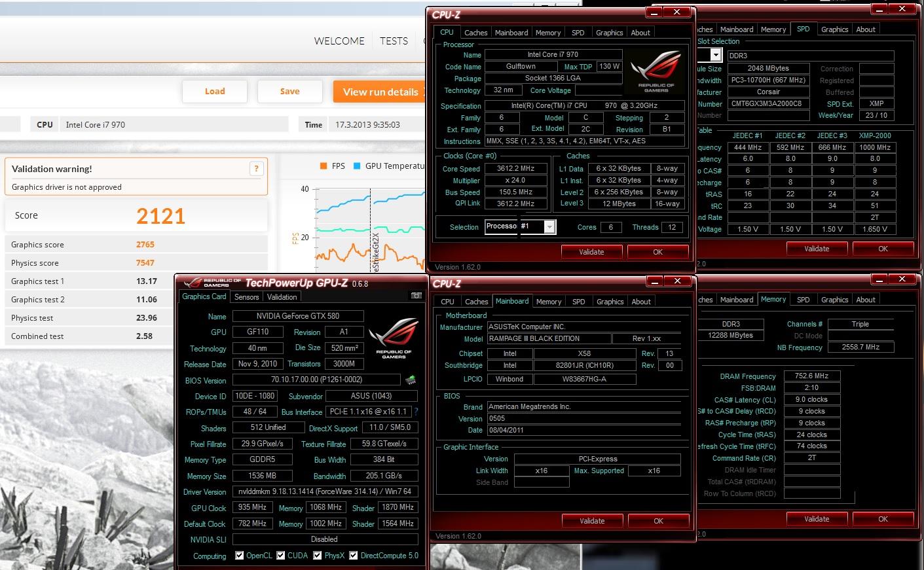Select SPD tab in CPU-Z Mainboard window

(579, 302)
